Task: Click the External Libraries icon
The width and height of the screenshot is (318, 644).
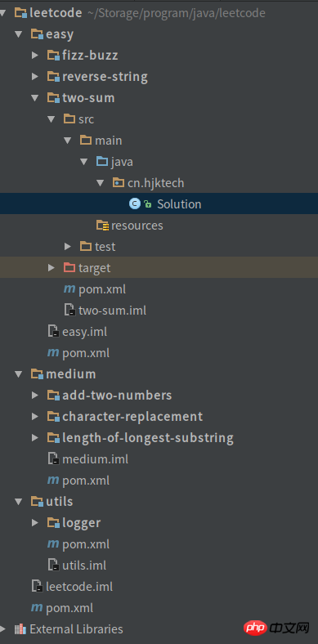Action: click(x=20, y=628)
